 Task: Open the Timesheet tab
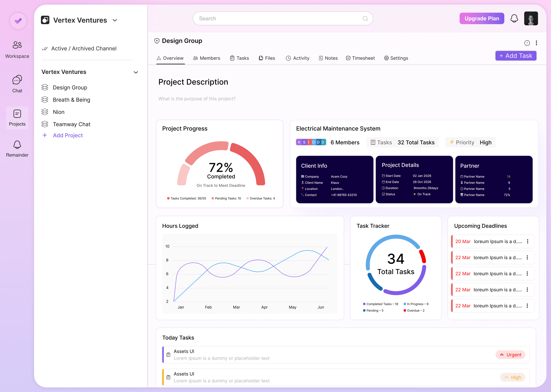[x=360, y=58]
